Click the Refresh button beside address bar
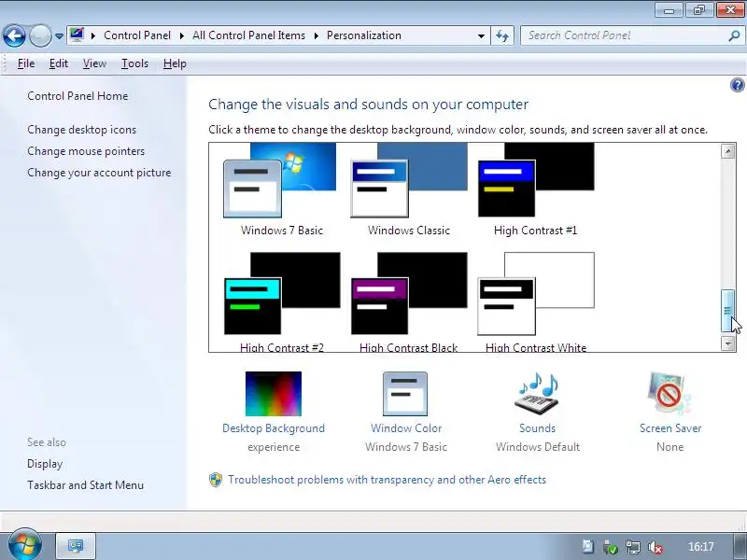Image resolution: width=747 pixels, height=560 pixels. [502, 35]
